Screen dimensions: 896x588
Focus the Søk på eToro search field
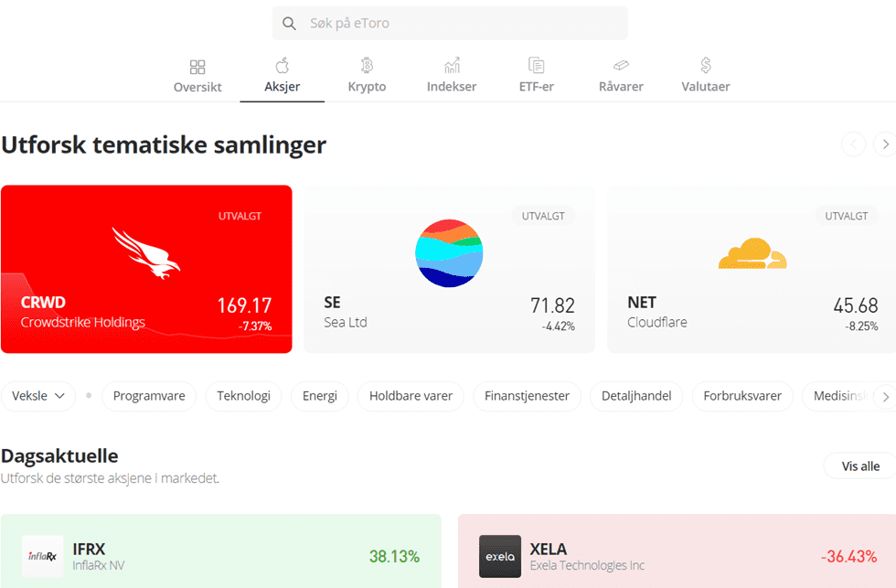coord(450,24)
